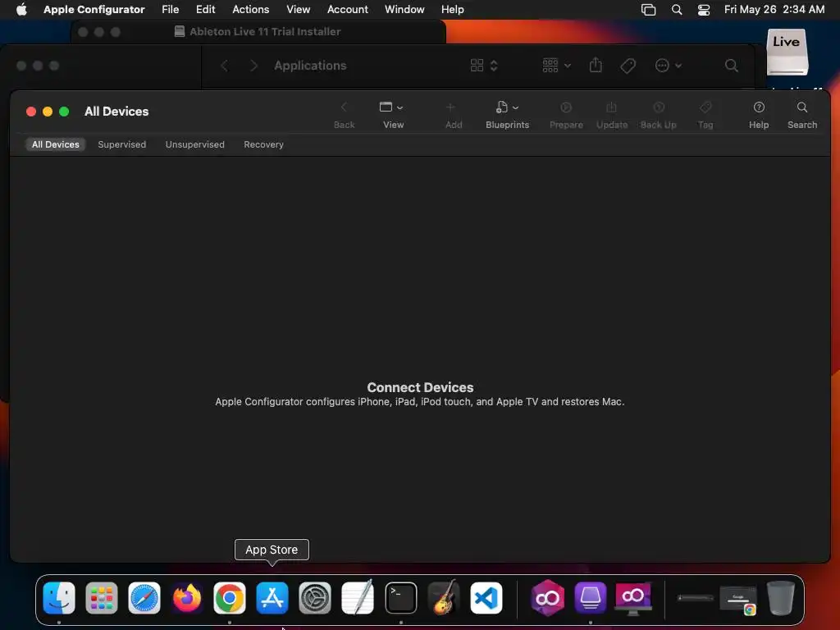Open the Help menu in menu bar
Image resolution: width=840 pixels, height=630 pixels.
pos(452,9)
